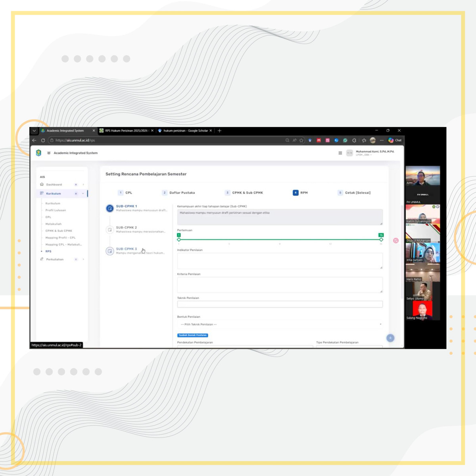Click the Indikator Penilaian text area
476x476 pixels.
click(280, 261)
